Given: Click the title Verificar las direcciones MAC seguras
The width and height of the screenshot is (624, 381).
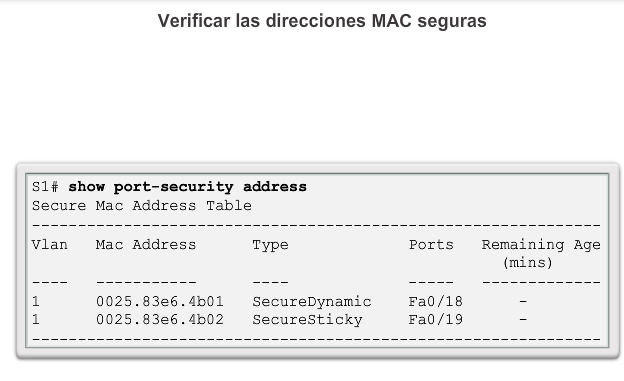Looking at the screenshot, I should tap(322, 21).
